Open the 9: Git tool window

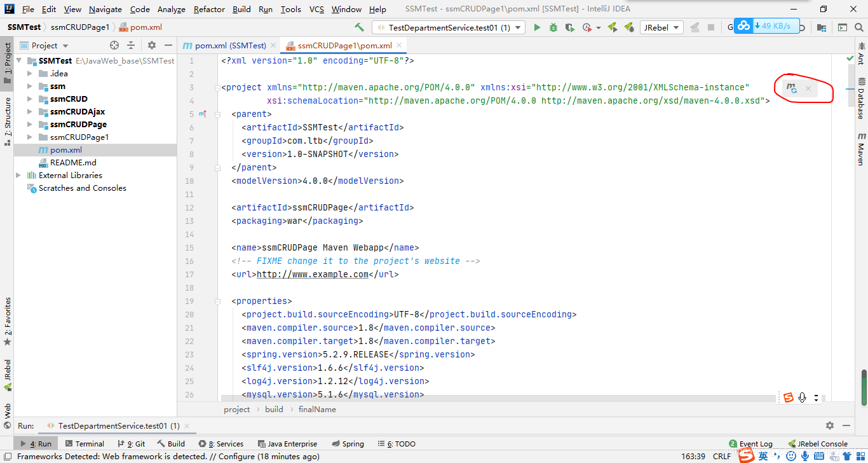(132, 443)
